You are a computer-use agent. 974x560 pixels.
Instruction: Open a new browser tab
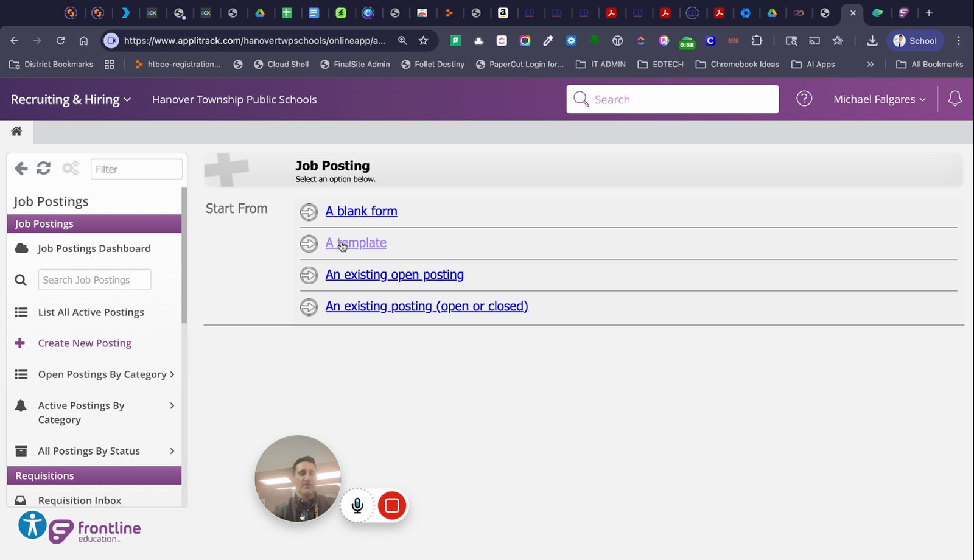pyautogui.click(x=929, y=13)
